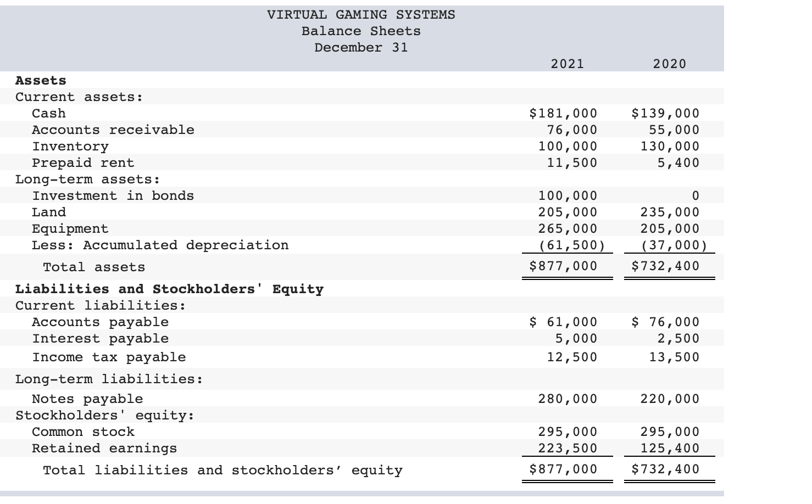
Task: Click the bold 'Assets' section heading
Action: [x=41, y=80]
